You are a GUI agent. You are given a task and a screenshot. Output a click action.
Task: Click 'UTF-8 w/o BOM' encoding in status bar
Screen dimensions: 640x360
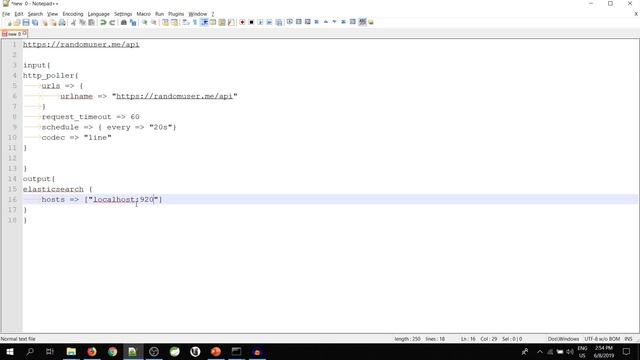click(602, 339)
